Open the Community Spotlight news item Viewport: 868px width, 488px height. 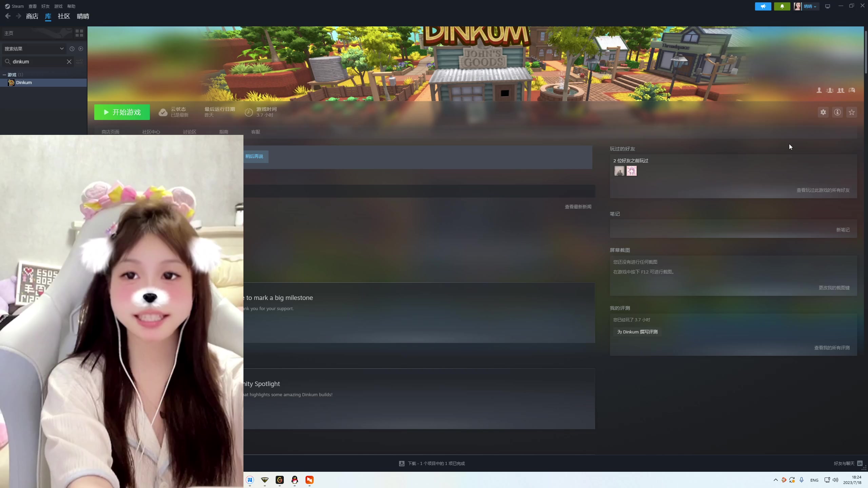[x=419, y=399]
